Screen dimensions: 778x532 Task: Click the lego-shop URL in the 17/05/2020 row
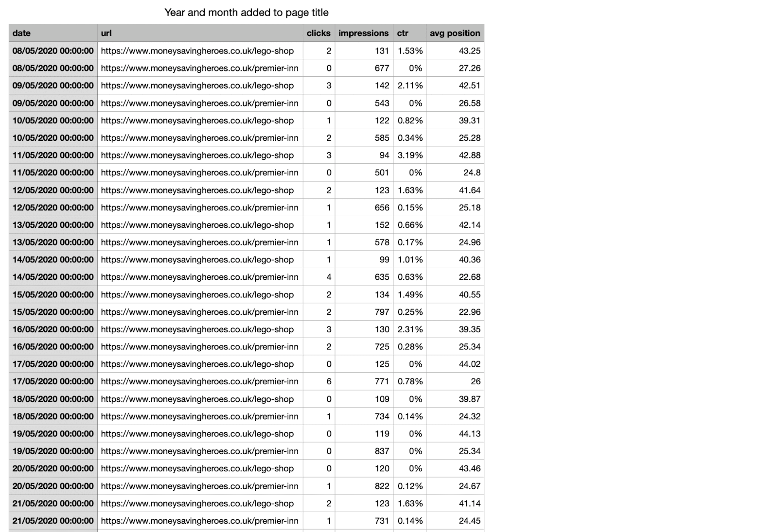point(197,364)
